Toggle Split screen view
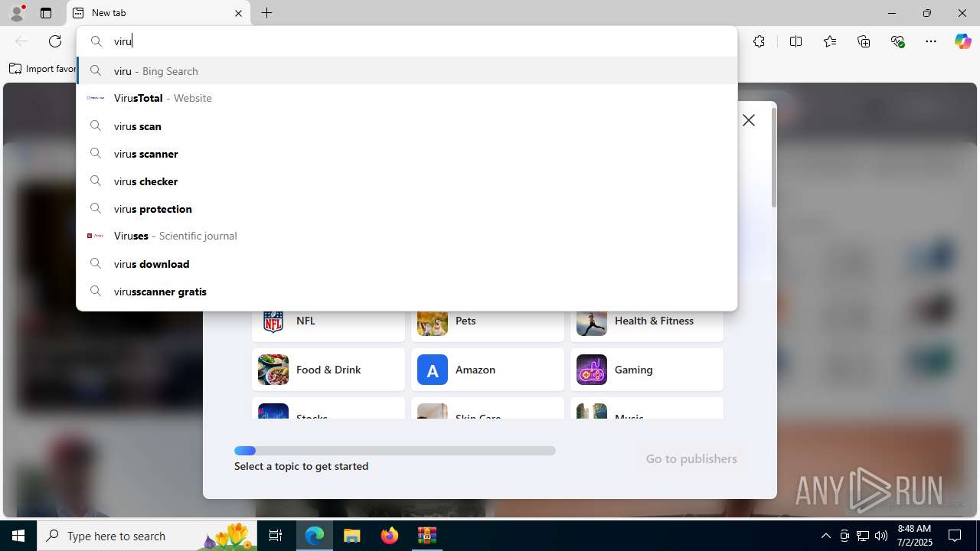980x551 pixels. [x=795, y=41]
